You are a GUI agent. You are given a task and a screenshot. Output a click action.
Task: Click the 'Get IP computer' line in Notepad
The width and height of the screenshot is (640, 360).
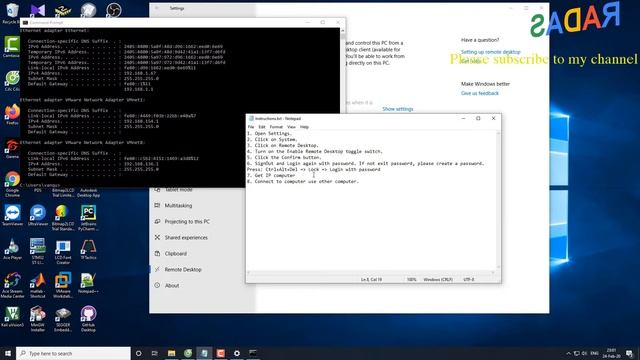[271, 175]
